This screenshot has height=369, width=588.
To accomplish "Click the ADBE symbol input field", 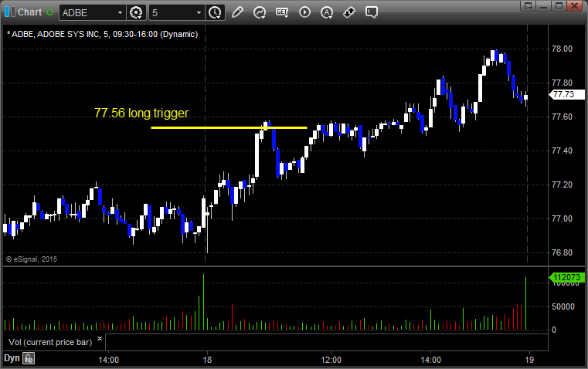I will 88,12.
